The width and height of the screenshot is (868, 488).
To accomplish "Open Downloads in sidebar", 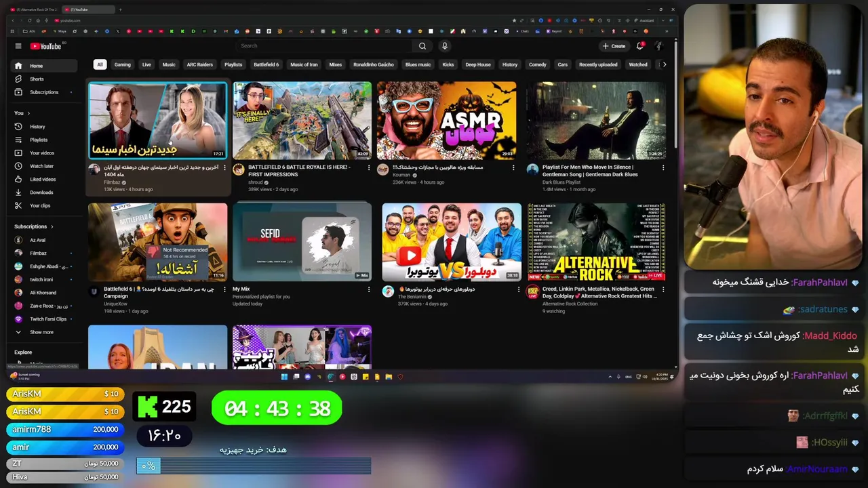I will coord(45,192).
